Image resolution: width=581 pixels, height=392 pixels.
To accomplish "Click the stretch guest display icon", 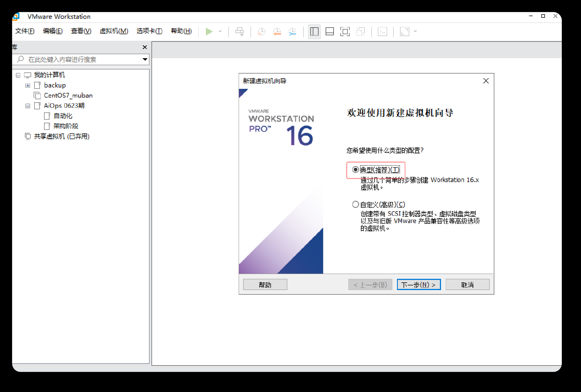I will [404, 31].
